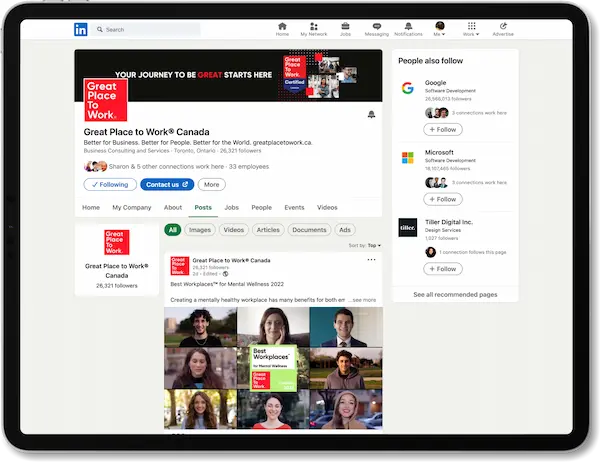
Task: Toggle the Following button
Action: click(x=110, y=184)
